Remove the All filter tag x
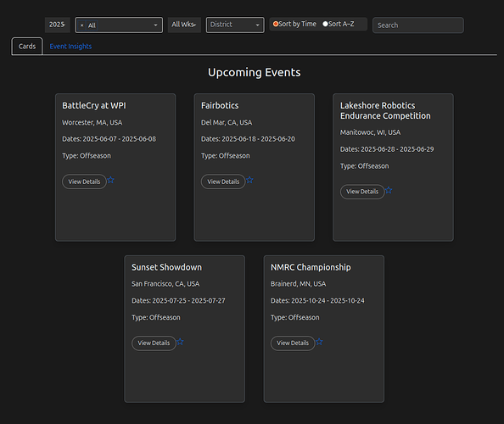Screen dimensions: 504x424 coord(82,25)
